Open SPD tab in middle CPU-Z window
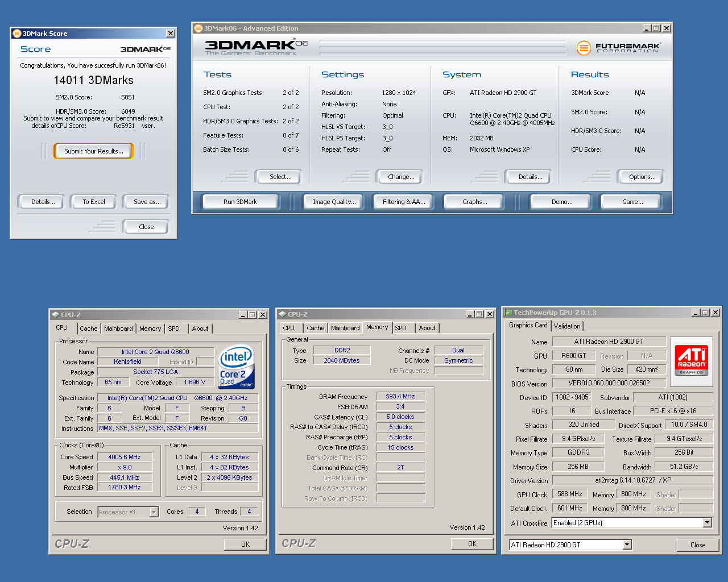Screen dimensions: 728x582 coord(401,328)
